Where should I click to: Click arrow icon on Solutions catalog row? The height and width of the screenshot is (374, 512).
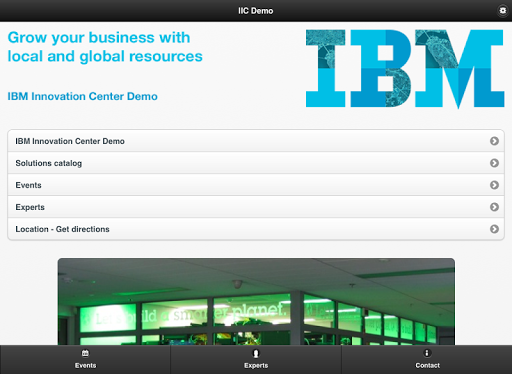[x=494, y=163]
